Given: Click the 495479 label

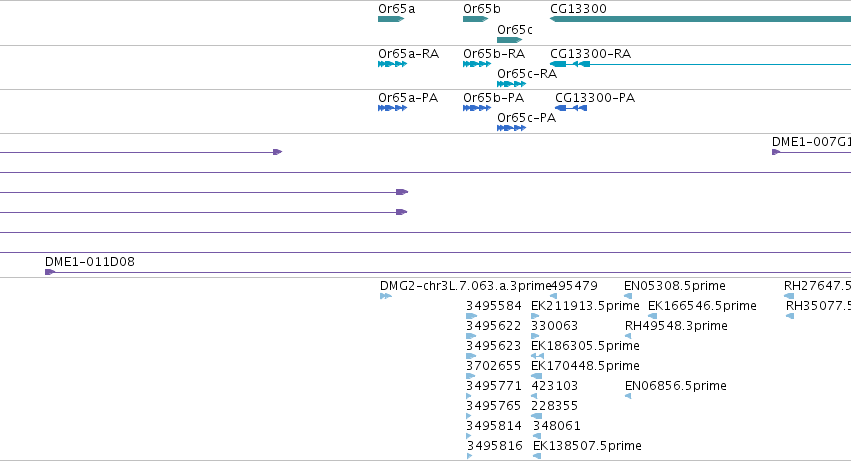Looking at the screenshot, I should pyautogui.click(x=574, y=286).
